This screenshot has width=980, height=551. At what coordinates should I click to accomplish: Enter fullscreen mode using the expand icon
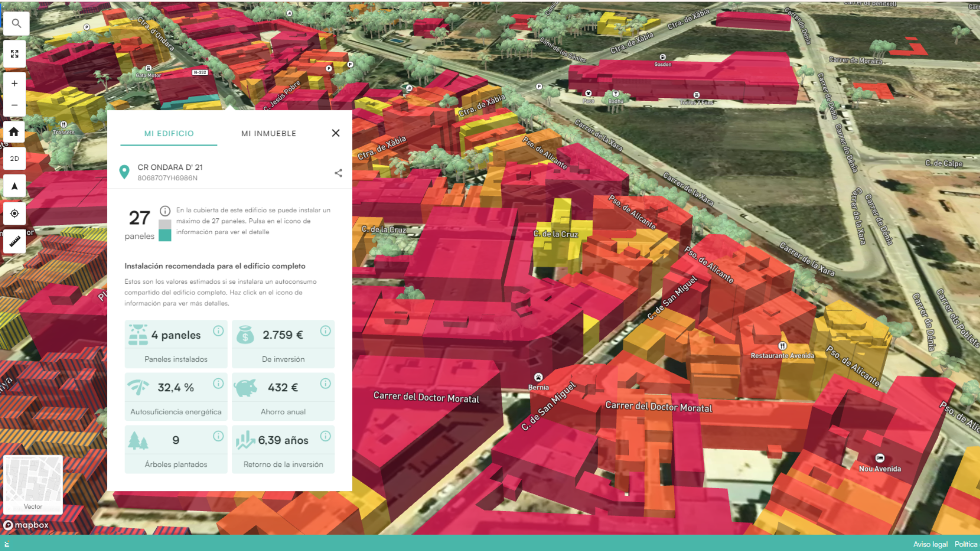click(x=14, y=53)
